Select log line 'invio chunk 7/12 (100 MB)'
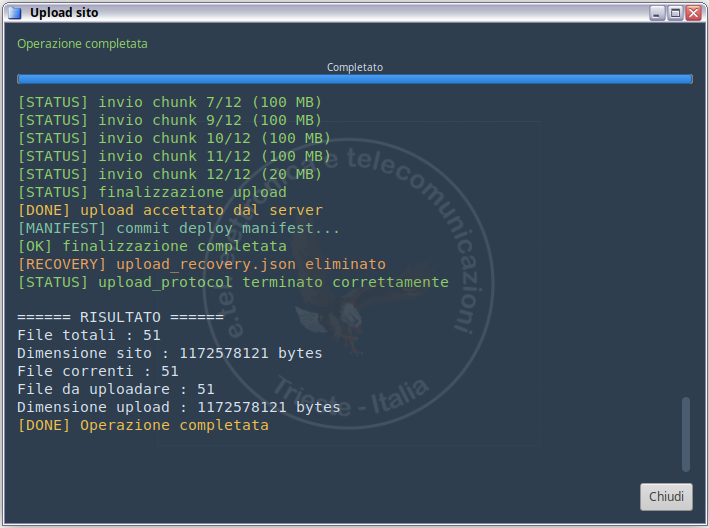 click(x=170, y=102)
